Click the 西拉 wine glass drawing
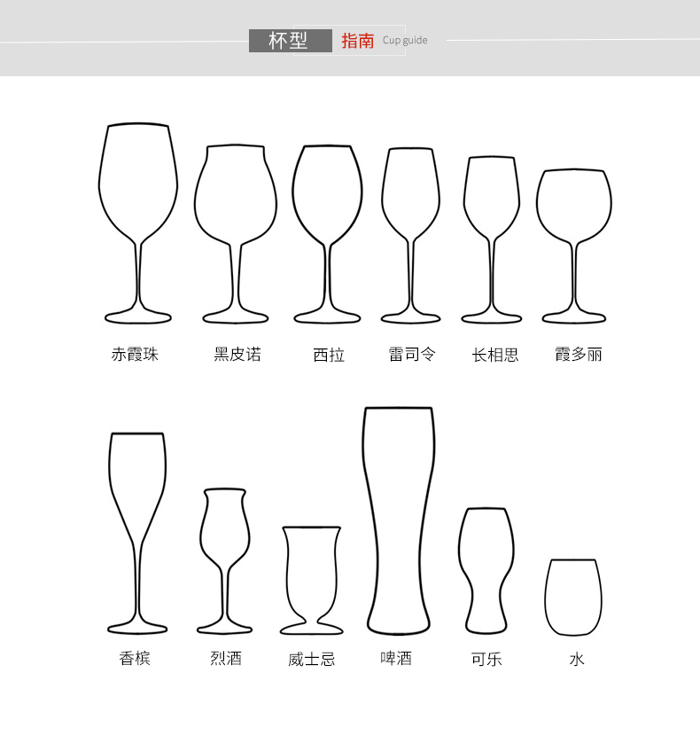Viewport: 700px width, 735px height. pos(327,234)
